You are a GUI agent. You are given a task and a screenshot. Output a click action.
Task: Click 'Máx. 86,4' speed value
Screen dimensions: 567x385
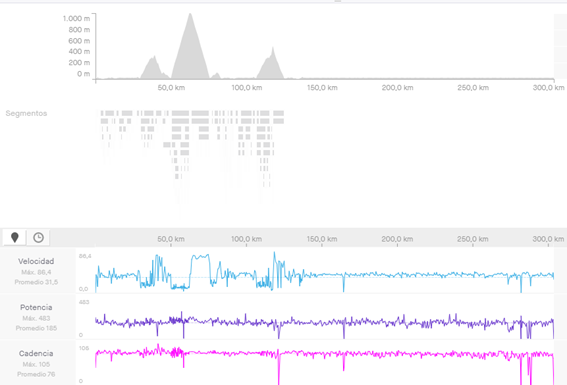click(x=36, y=272)
